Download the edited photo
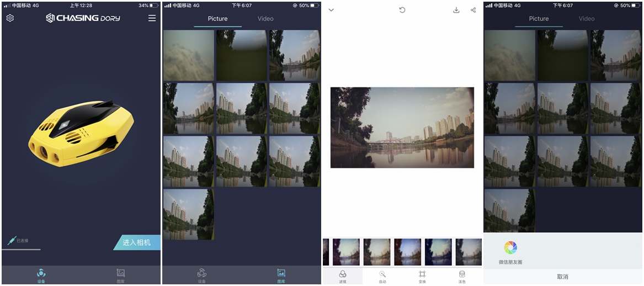Viewport: 644px width, 286px height. (456, 10)
